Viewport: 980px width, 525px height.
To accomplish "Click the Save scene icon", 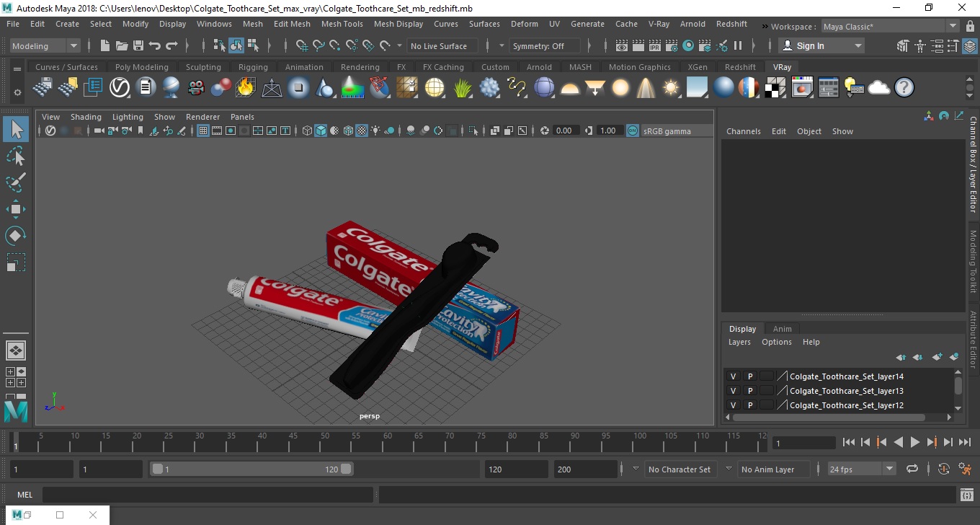I will 138,45.
